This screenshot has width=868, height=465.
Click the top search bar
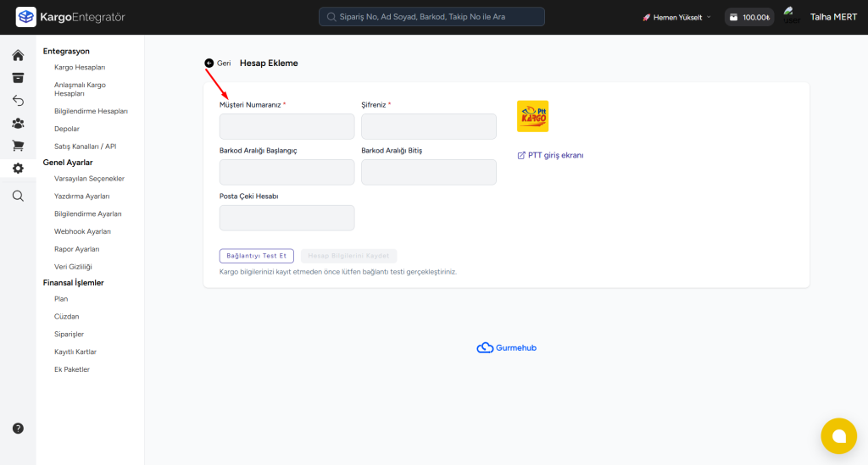click(x=431, y=17)
